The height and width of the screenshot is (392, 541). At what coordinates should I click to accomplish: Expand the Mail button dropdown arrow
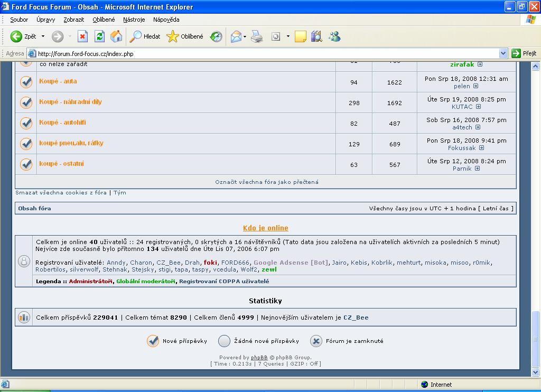coord(246,36)
